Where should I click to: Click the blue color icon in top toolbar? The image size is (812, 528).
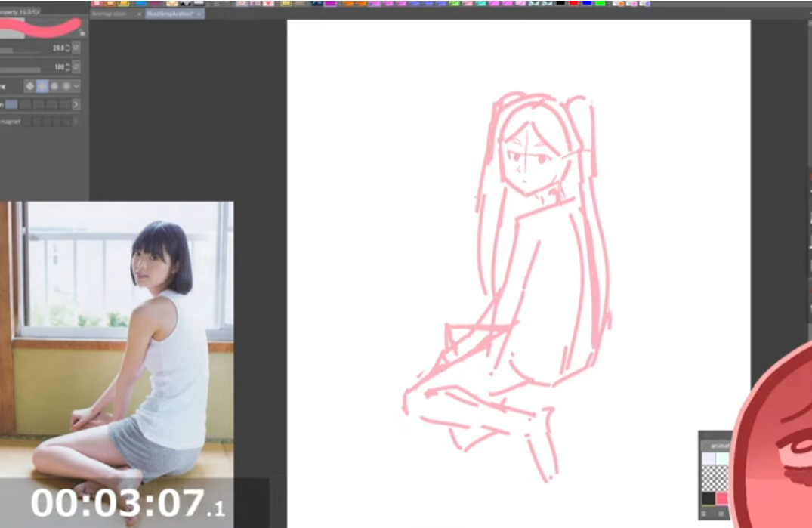coord(587,2)
